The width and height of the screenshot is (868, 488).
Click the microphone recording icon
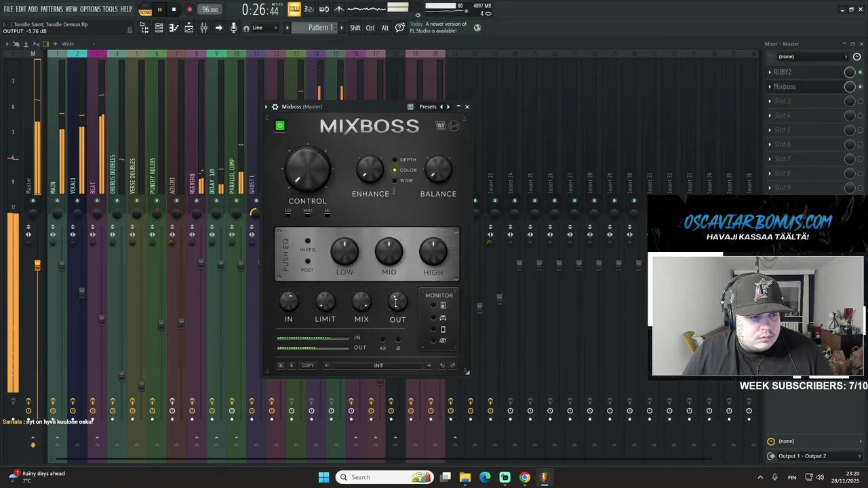pos(233,28)
